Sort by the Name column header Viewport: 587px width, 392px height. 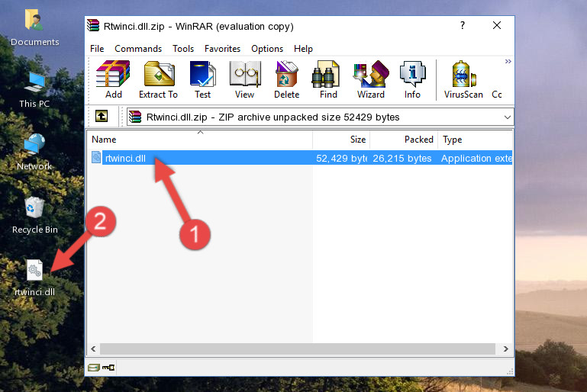pos(200,139)
